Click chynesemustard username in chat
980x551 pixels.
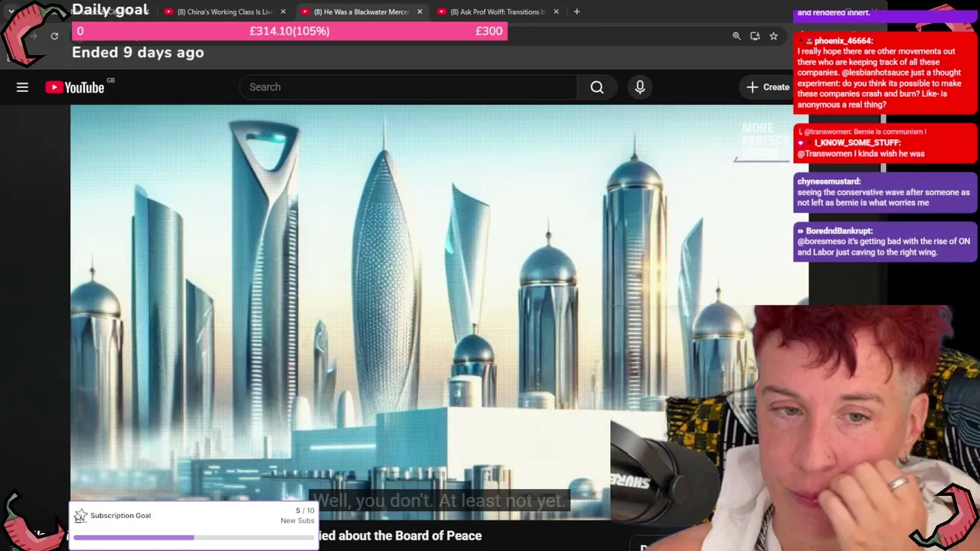[x=829, y=181]
